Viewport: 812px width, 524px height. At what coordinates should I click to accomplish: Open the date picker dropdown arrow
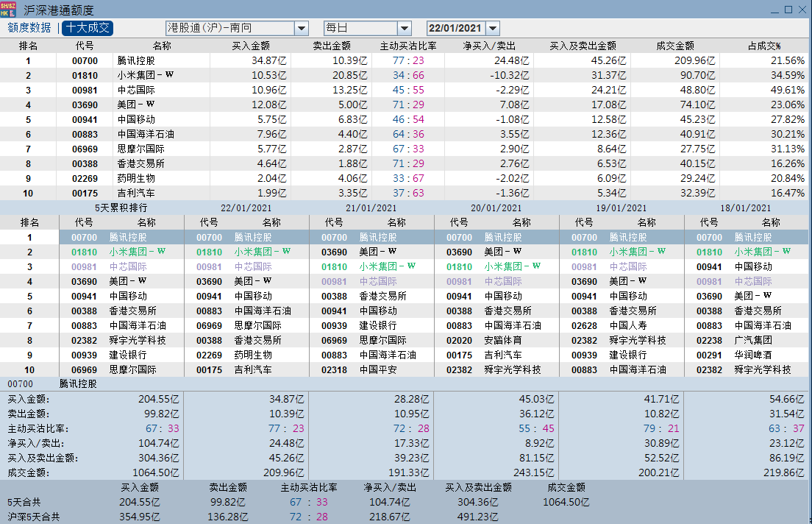coord(493,28)
